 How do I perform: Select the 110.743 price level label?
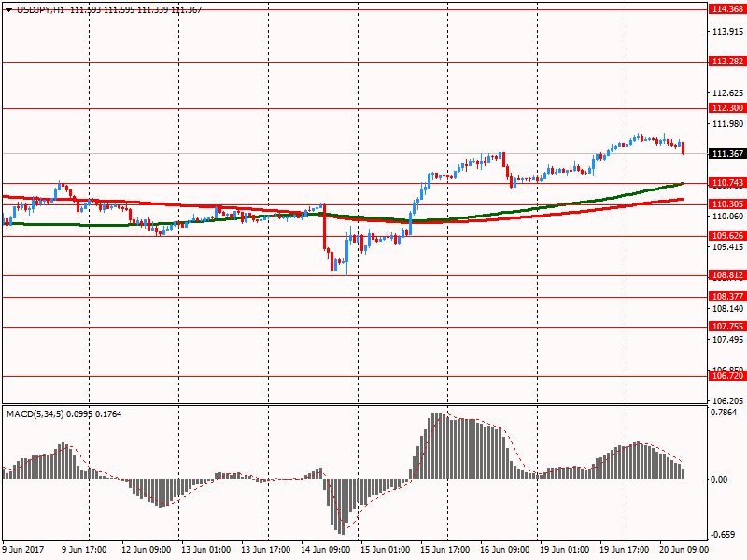(727, 183)
